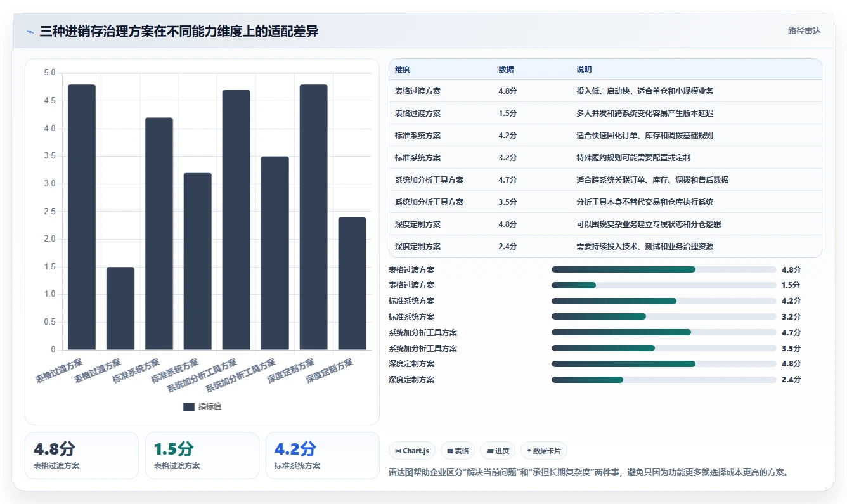The height and width of the screenshot is (504, 847).
Task: Click the 3.5 chart bar for 系统加分析工具方案
Action: pos(275,253)
